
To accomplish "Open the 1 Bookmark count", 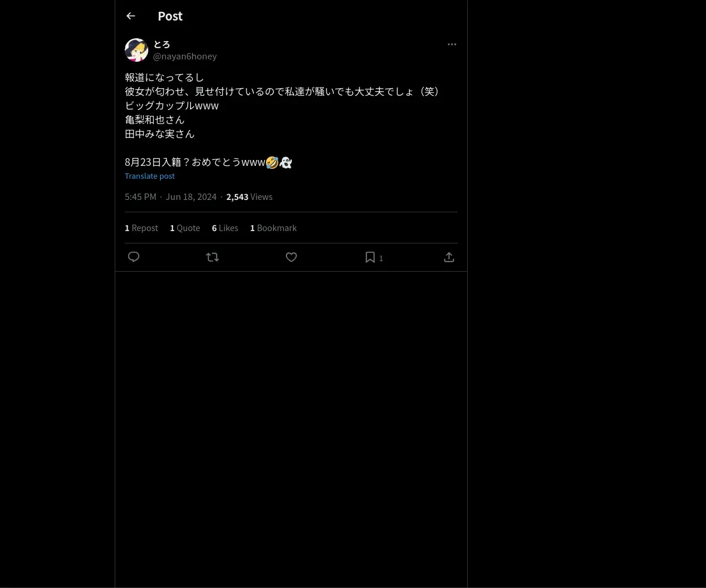I will pos(273,228).
